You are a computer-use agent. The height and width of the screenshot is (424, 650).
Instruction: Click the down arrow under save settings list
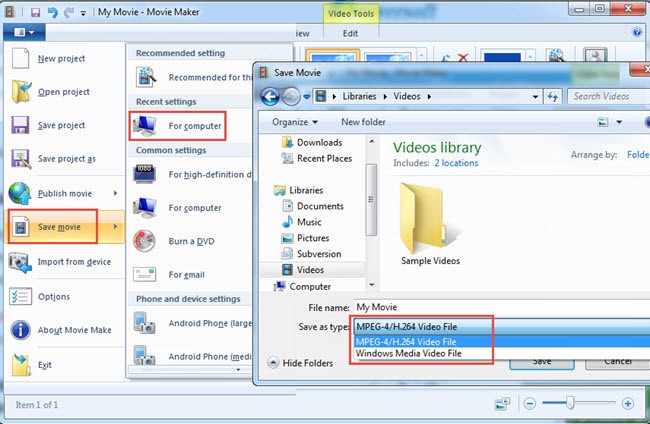click(238, 369)
